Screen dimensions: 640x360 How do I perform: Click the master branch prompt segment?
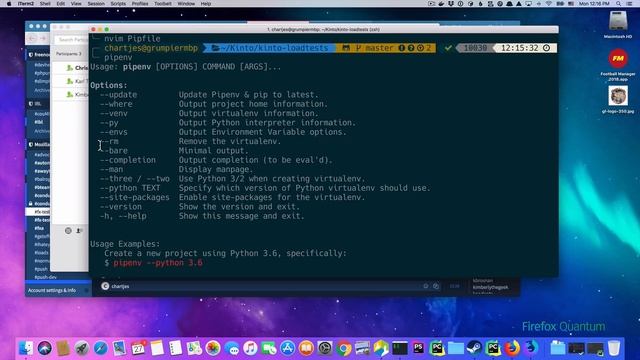click(x=386, y=48)
